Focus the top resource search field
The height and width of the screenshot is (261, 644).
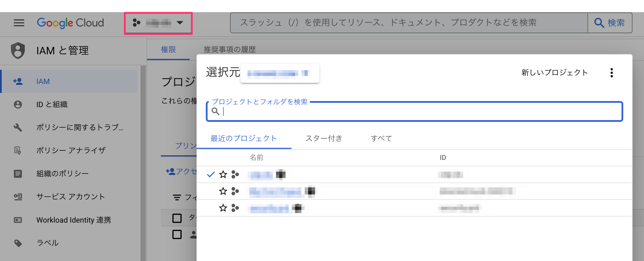pyautogui.click(x=409, y=23)
